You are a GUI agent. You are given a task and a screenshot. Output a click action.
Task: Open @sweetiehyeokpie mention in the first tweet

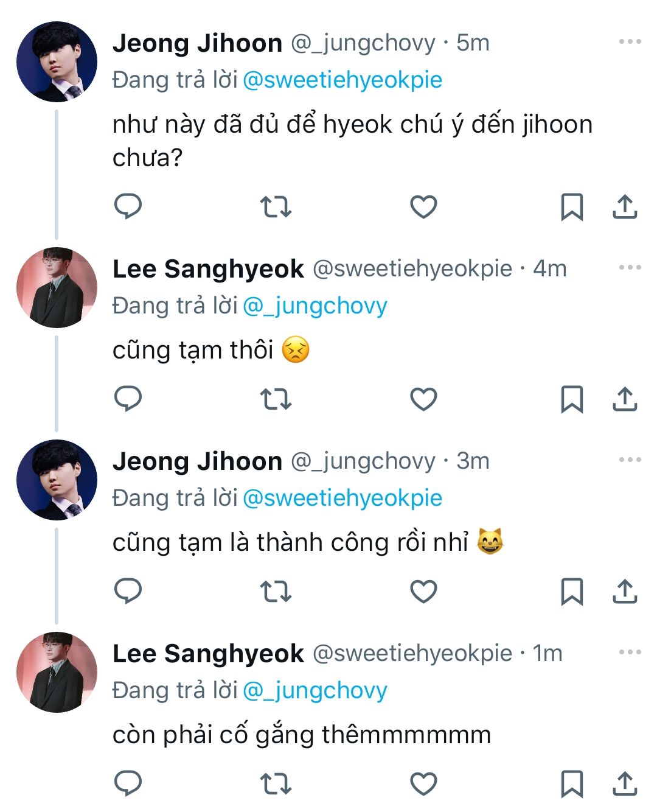(x=342, y=80)
